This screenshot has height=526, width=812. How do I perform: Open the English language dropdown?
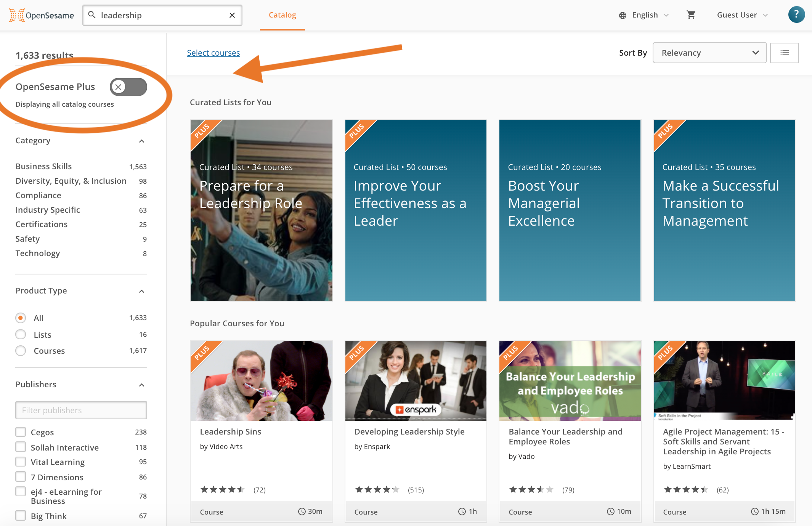644,15
